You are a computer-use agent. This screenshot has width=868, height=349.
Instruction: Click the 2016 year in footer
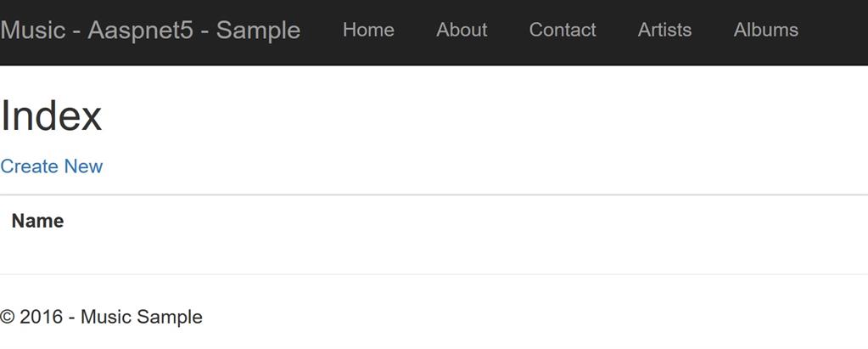[42, 318]
